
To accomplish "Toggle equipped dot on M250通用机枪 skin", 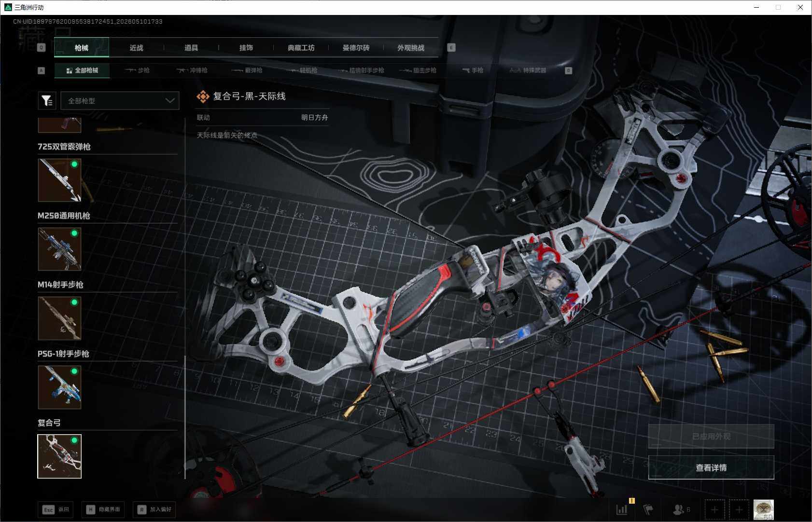I will [74, 233].
